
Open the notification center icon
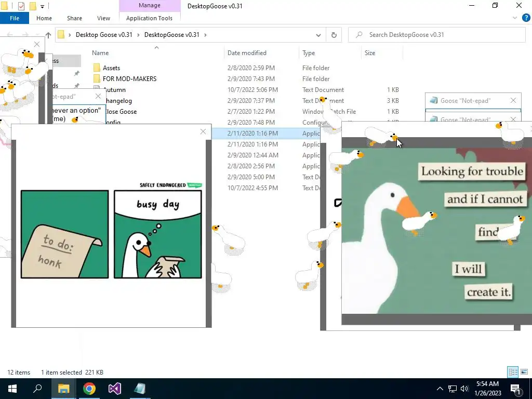516,389
